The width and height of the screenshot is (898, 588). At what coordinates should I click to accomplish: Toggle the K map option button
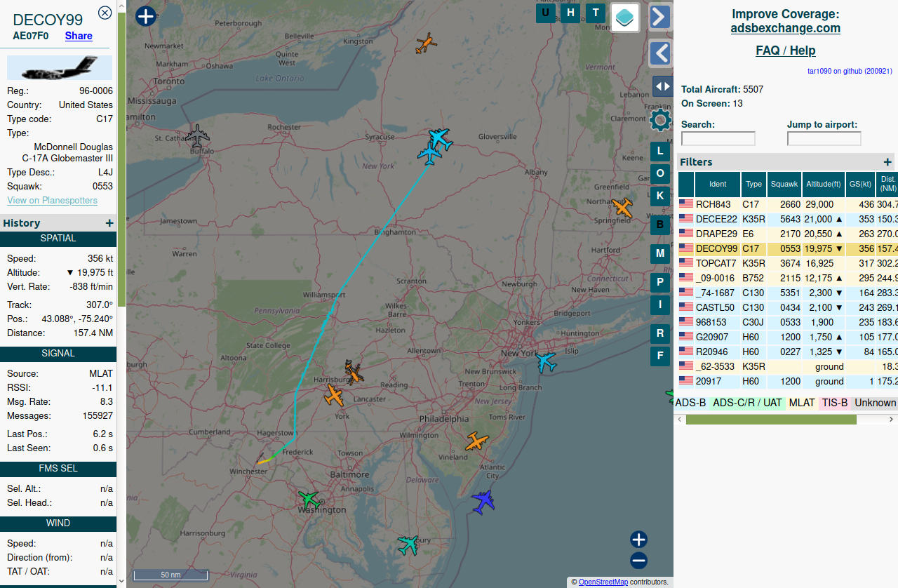[x=659, y=196]
